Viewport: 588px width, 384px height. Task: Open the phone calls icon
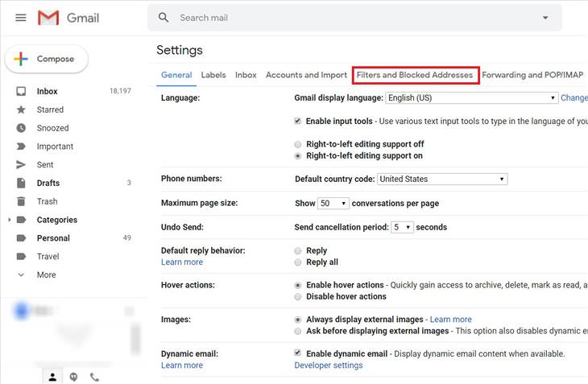(x=94, y=377)
